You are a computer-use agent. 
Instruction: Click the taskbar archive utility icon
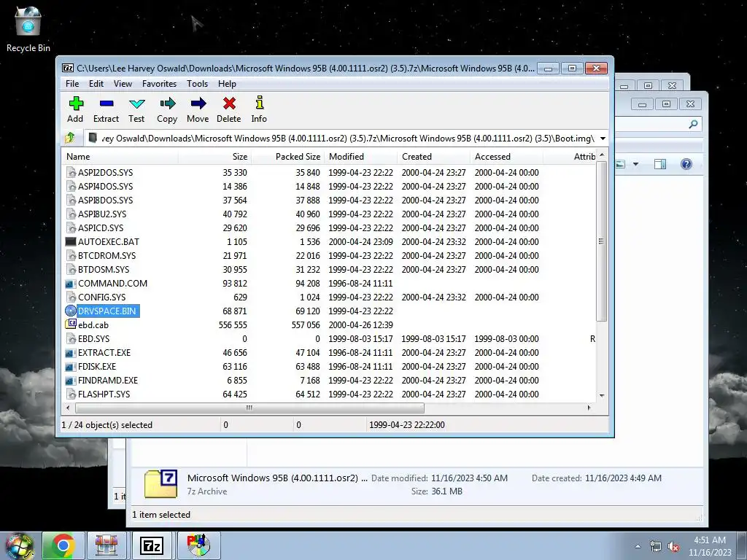pyautogui.click(x=107, y=545)
